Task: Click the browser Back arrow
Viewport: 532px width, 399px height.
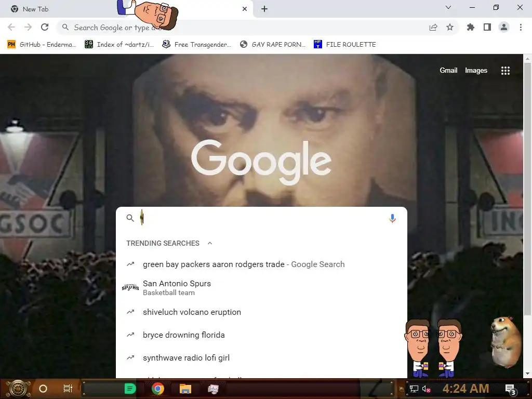Action: (11, 27)
